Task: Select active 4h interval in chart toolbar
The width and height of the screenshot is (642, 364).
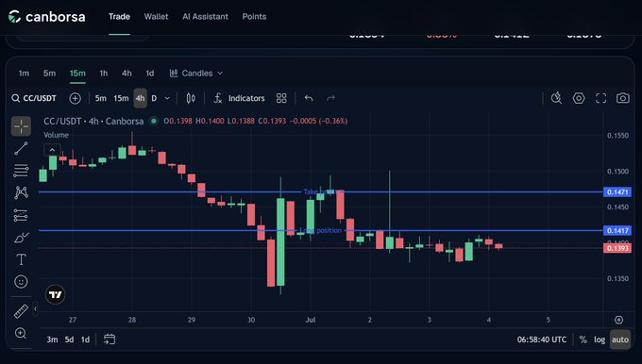Action: click(140, 98)
